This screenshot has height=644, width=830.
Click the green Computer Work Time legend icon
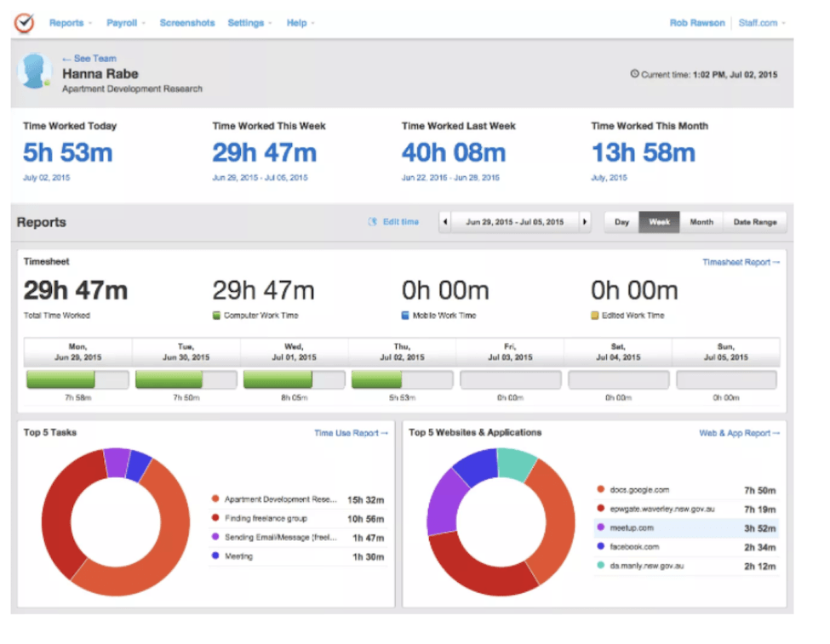(217, 316)
